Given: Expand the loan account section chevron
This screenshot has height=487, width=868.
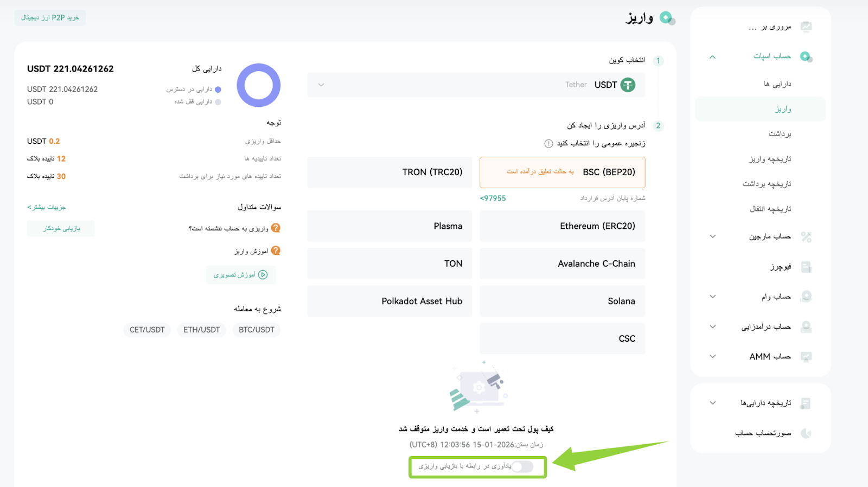Looking at the screenshot, I should tap(713, 297).
